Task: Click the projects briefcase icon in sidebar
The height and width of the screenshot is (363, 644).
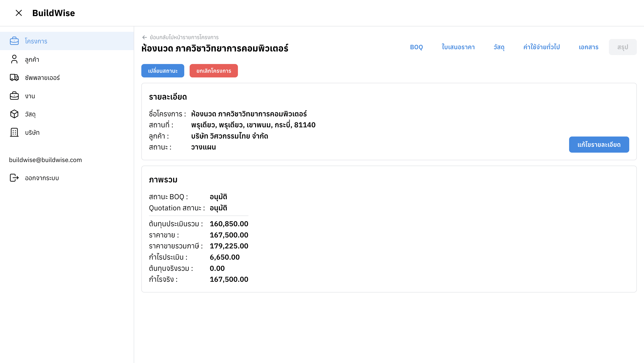Action: [x=14, y=41]
